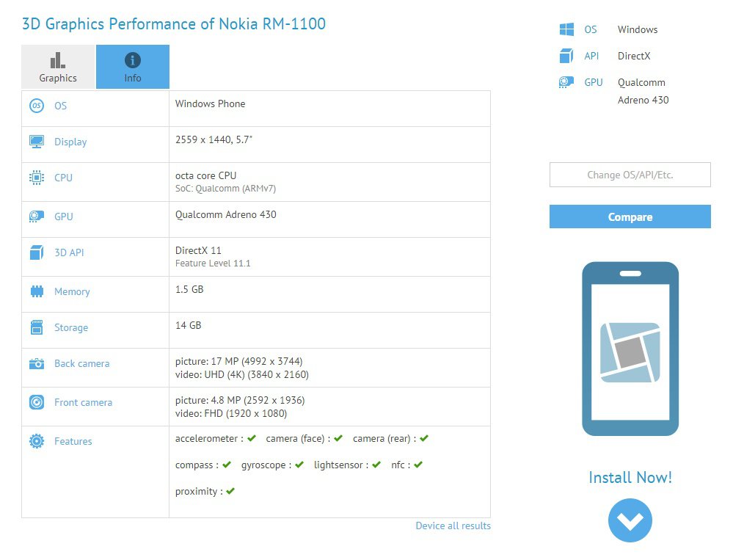The width and height of the screenshot is (733, 560).
Task: Click the Change OS/API/Etc. field
Action: point(630,175)
